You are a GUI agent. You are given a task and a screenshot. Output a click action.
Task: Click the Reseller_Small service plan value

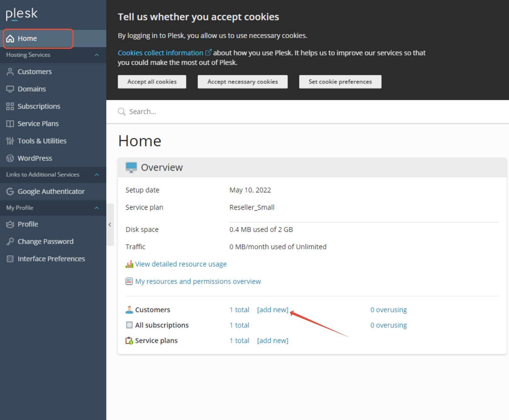(252, 207)
